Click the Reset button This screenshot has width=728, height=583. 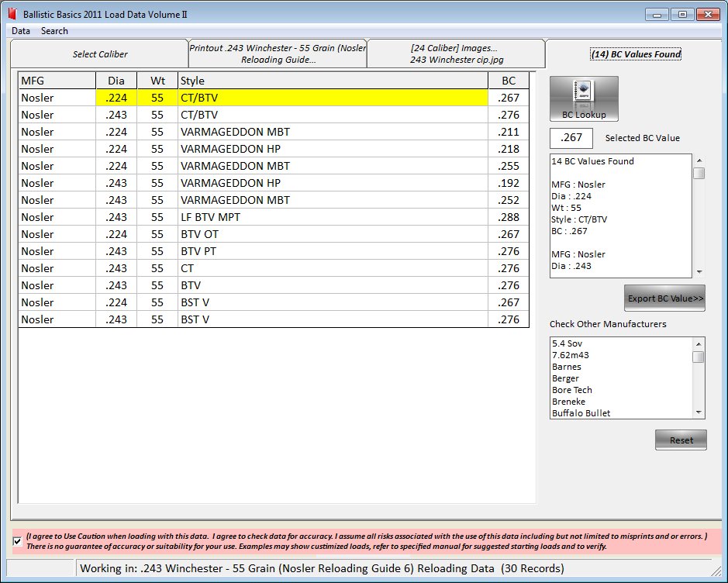tap(681, 440)
